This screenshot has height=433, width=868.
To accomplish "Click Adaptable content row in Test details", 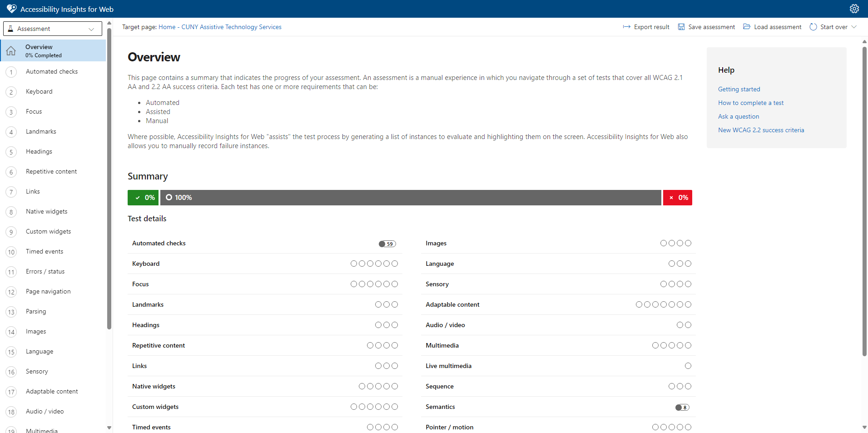I will (558, 304).
